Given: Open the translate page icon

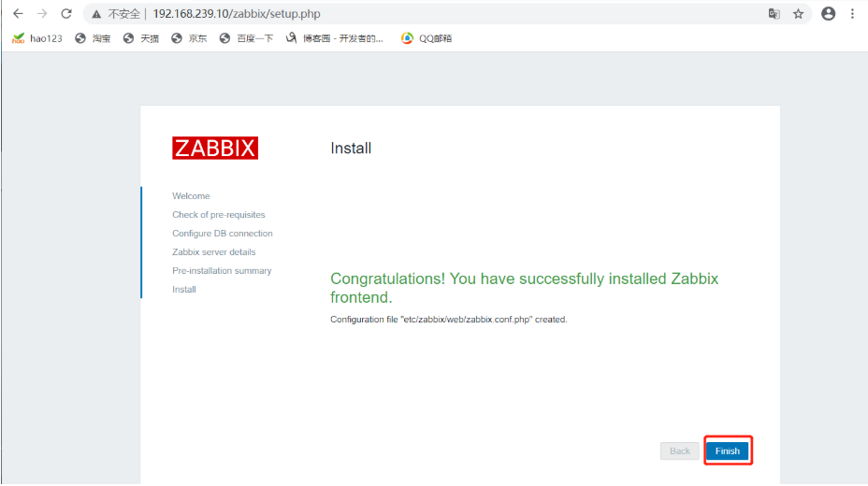Looking at the screenshot, I should pos(774,14).
